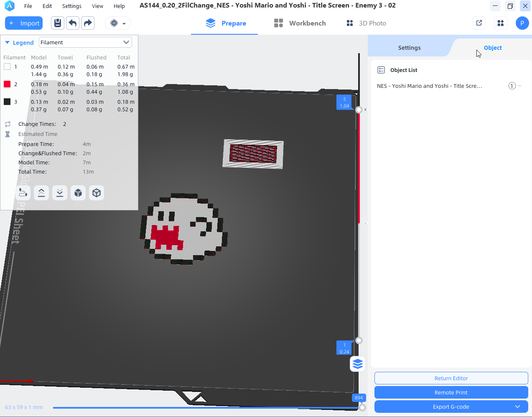
Task: Undo the last action with the back arrow
Action: click(x=73, y=23)
